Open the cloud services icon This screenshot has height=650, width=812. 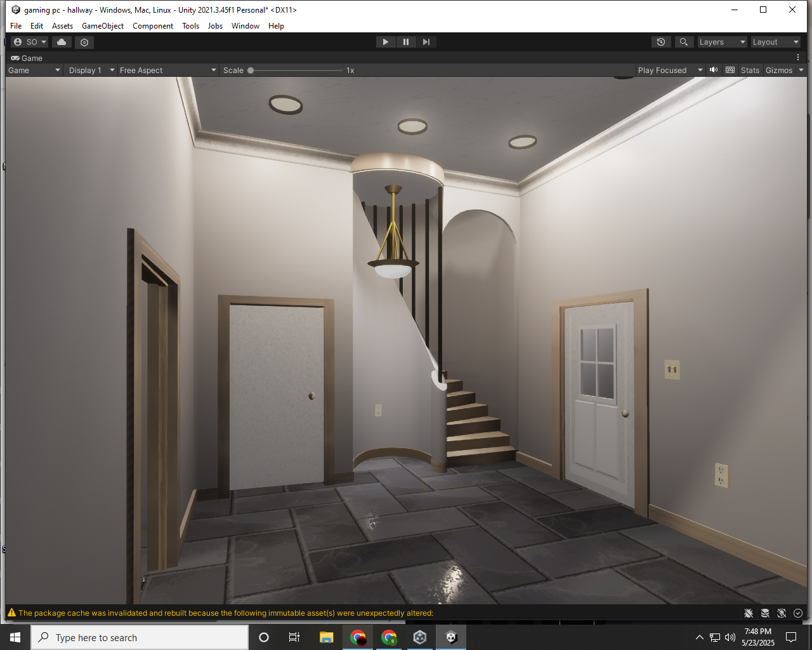pos(62,42)
